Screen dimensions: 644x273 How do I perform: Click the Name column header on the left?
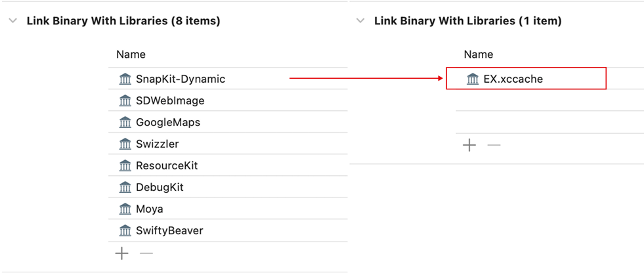(131, 54)
